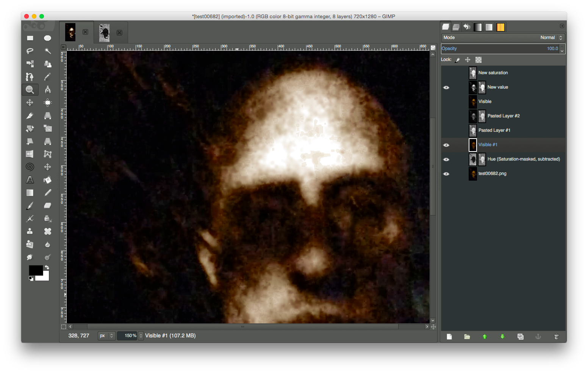Click the Opacity spinner arrows
Screen dimensions: 588x373
[x=562, y=49]
